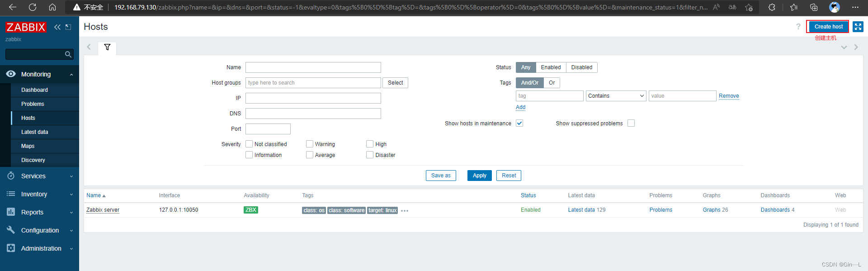Open Discovery menu item
This screenshot has width=868, height=271.
click(45, 160)
